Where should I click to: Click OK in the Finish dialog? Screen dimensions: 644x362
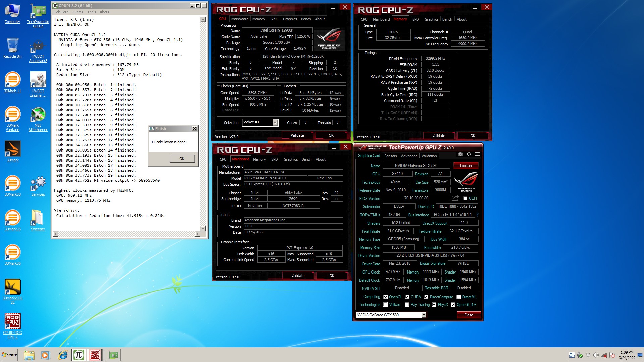(x=182, y=159)
